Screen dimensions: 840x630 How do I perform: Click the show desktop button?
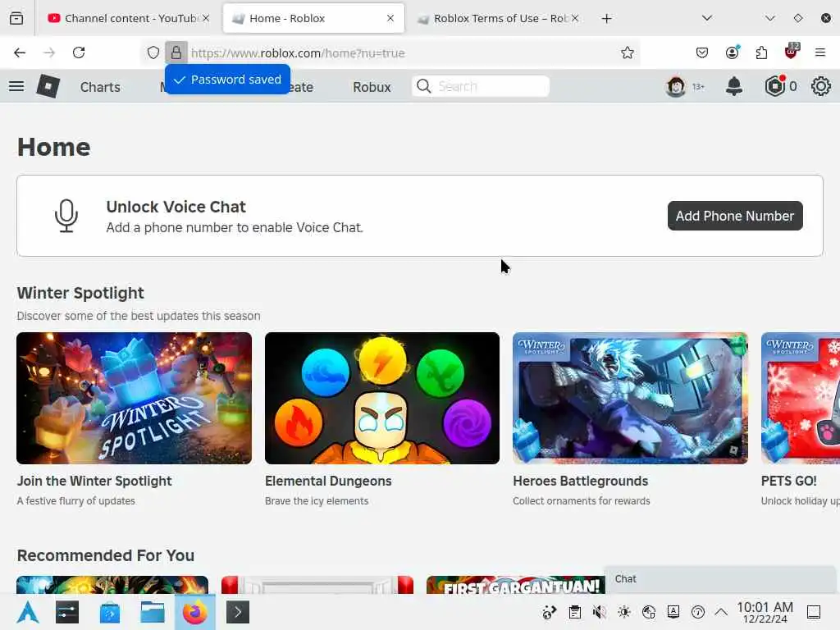(813, 612)
